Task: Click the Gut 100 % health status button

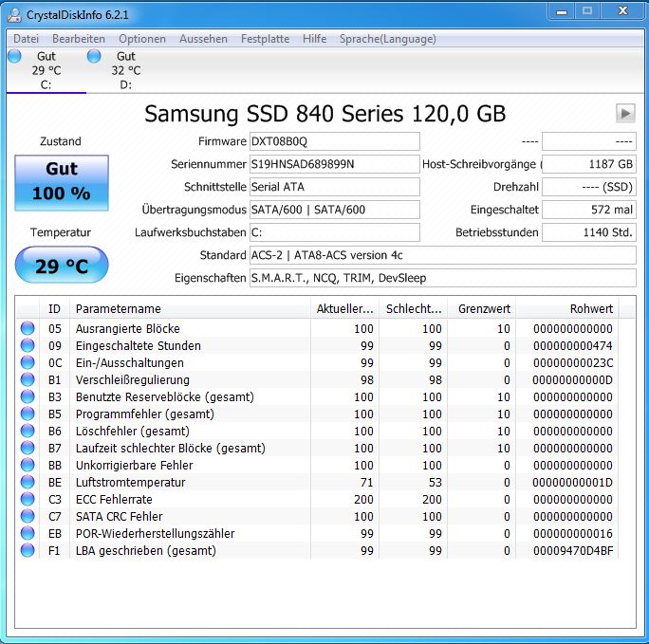Action: (x=62, y=183)
